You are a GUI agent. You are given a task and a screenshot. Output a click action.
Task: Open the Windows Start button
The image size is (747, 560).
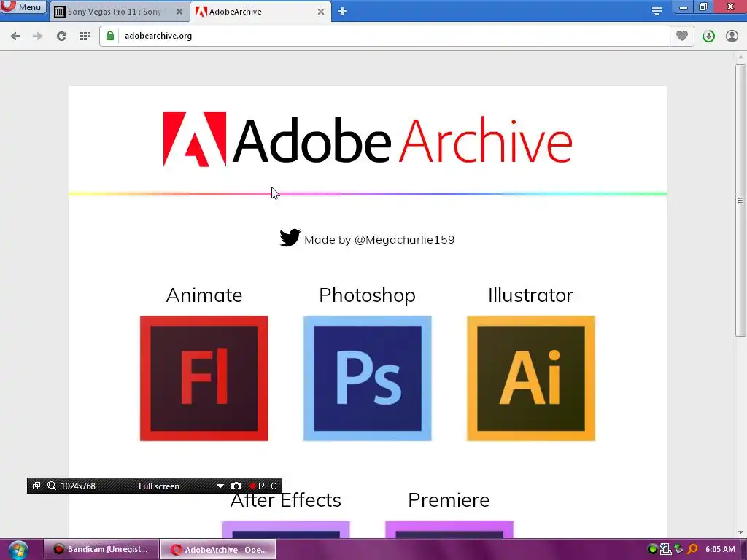point(18,550)
